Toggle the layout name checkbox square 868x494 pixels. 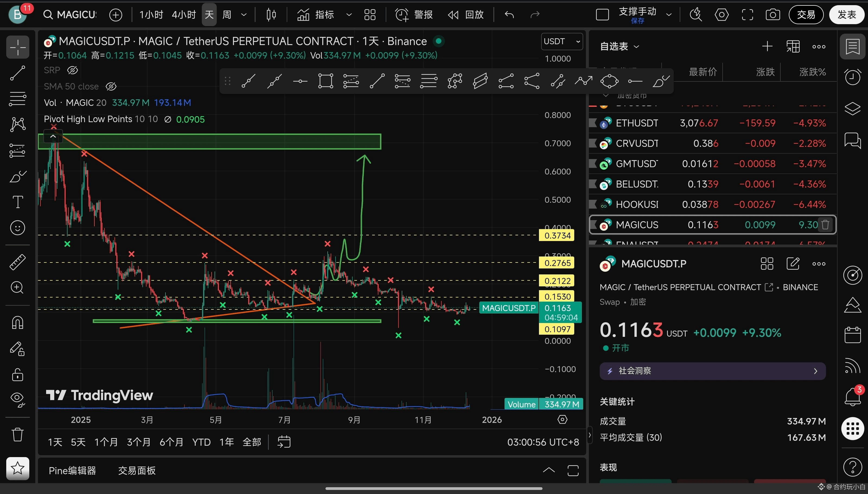point(602,15)
